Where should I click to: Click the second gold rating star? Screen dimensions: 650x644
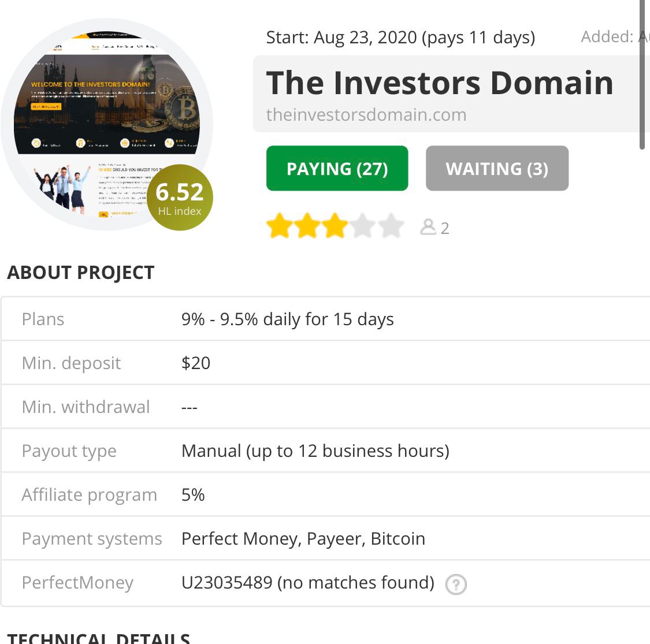[307, 226]
